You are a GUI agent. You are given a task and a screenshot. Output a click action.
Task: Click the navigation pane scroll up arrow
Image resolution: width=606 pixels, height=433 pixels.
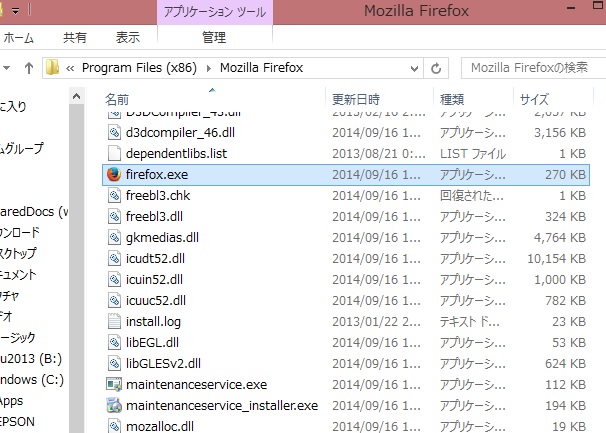[x=77, y=96]
